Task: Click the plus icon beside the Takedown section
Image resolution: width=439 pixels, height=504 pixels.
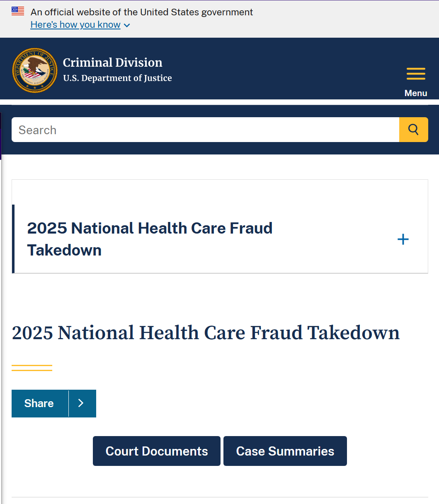Action: point(403,239)
